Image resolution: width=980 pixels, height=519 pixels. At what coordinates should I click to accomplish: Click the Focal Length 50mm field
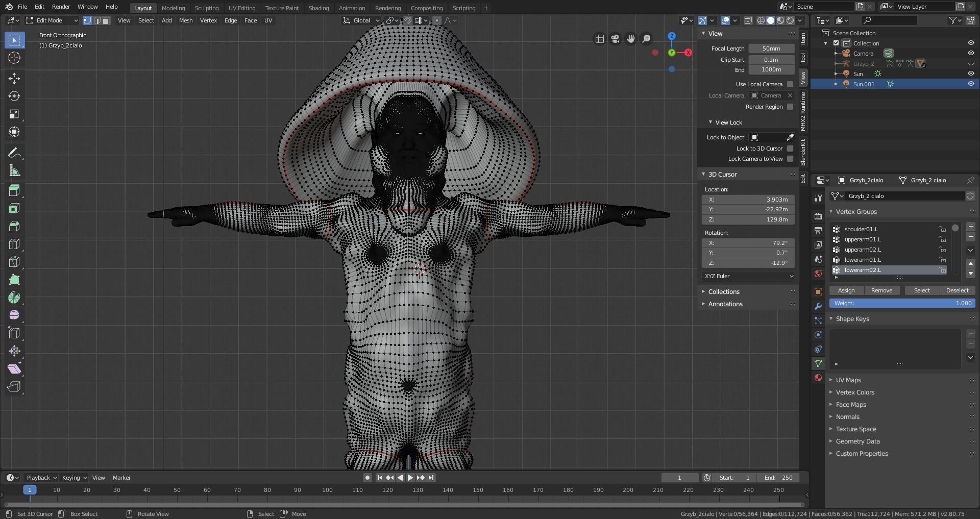pyautogui.click(x=771, y=48)
